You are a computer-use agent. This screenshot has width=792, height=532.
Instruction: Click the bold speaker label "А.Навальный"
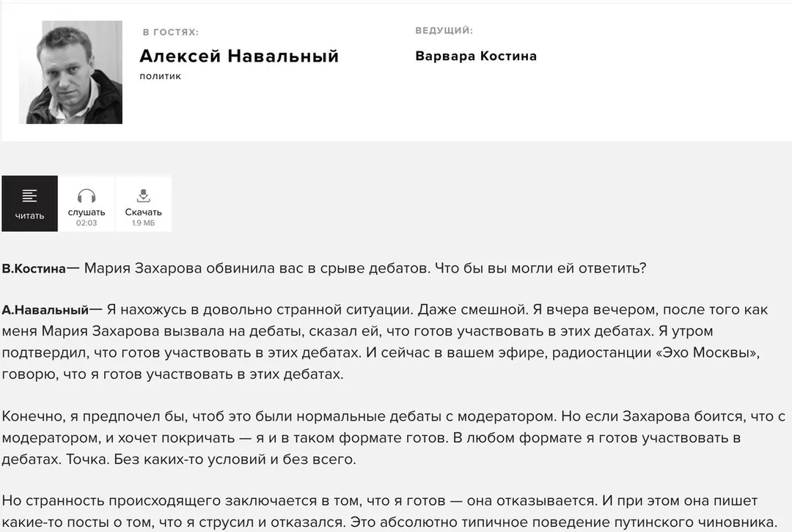45,310
